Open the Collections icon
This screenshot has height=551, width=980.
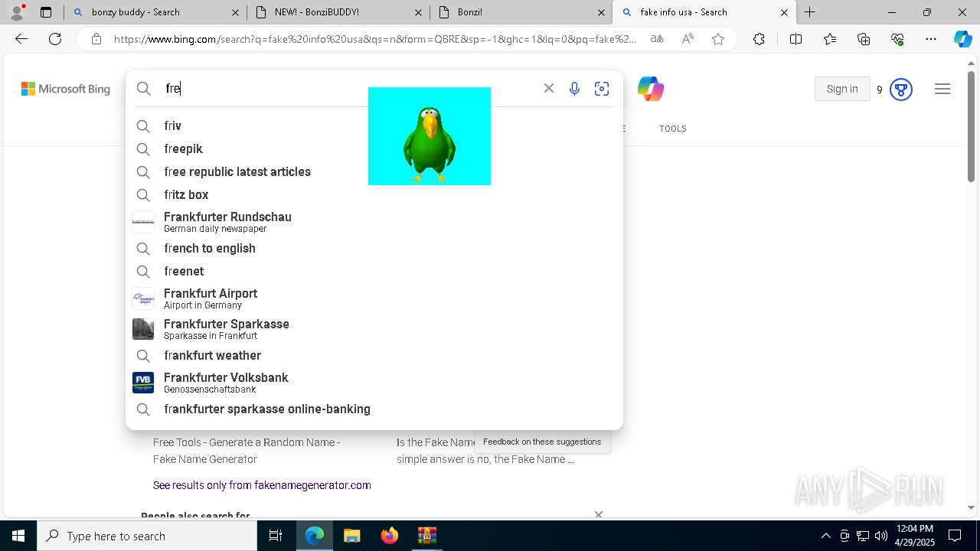click(x=864, y=39)
